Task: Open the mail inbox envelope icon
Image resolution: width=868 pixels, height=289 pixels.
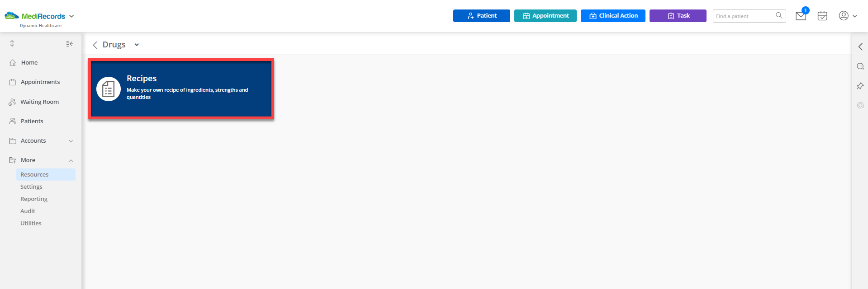Action: coord(801,16)
